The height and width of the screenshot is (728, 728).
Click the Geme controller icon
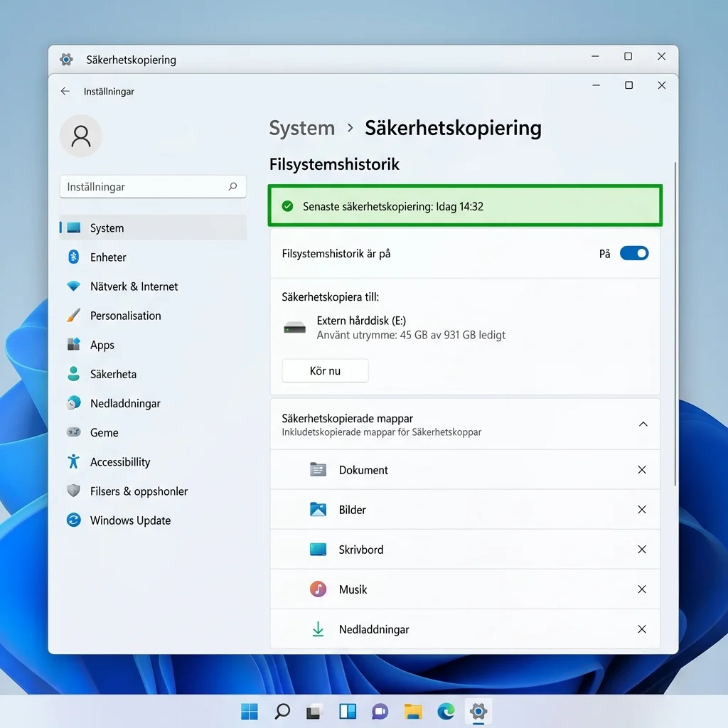coord(73,432)
